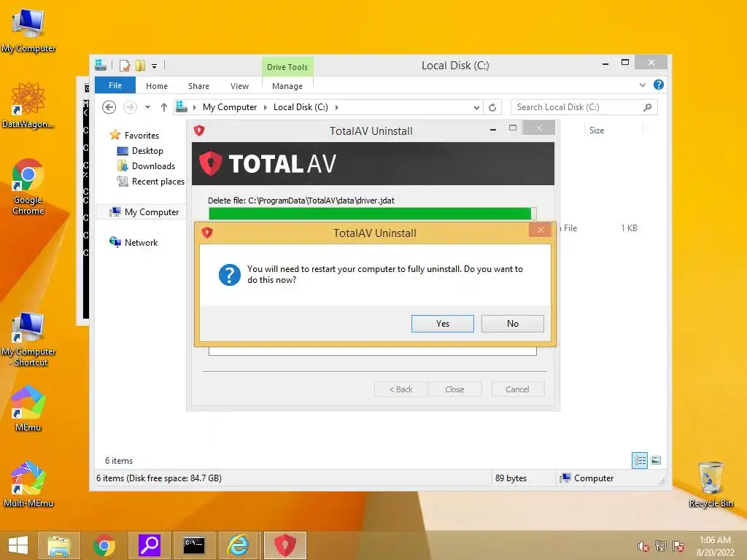This screenshot has width=747, height=560.
Task: Open the Windows Start button
Action: point(18,545)
